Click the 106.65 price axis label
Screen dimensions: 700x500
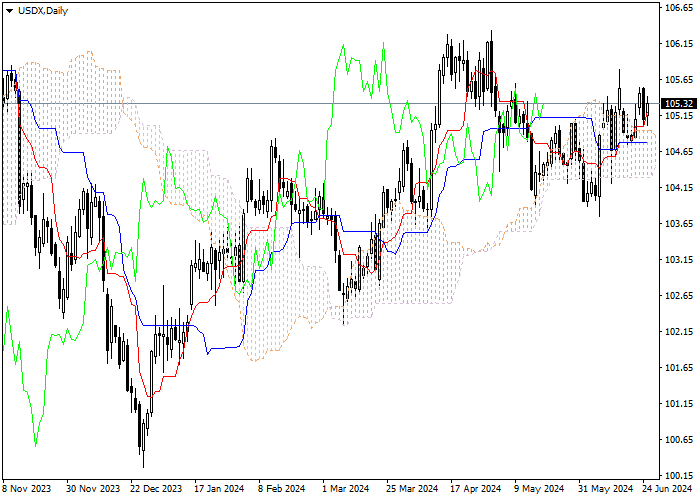point(679,8)
